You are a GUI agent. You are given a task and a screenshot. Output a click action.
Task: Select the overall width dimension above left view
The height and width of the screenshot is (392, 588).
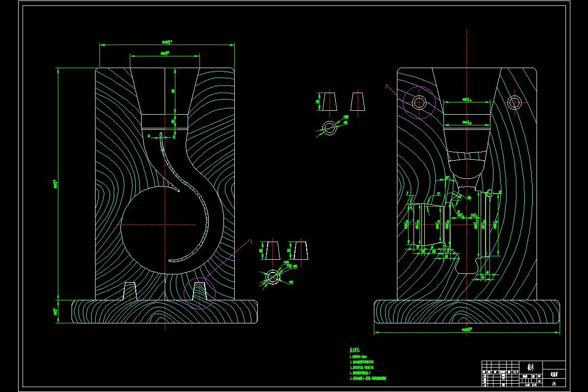coord(167,44)
